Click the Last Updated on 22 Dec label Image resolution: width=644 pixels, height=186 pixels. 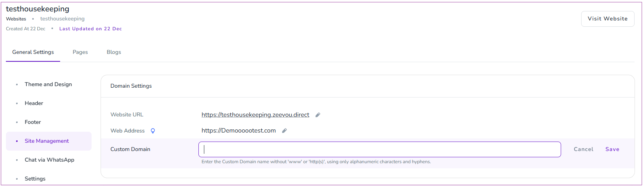pos(91,29)
